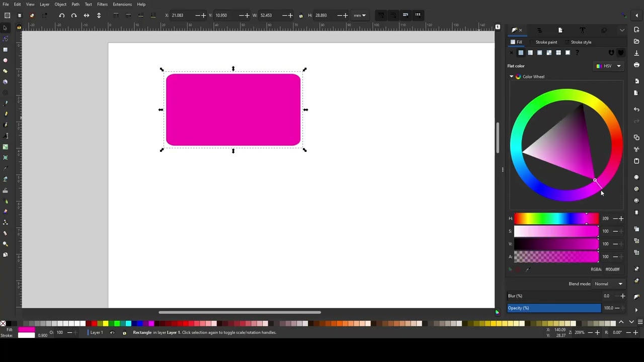This screenshot has width=644, height=362.
Task: Select Linear gradient paint type
Action: tap(530, 53)
